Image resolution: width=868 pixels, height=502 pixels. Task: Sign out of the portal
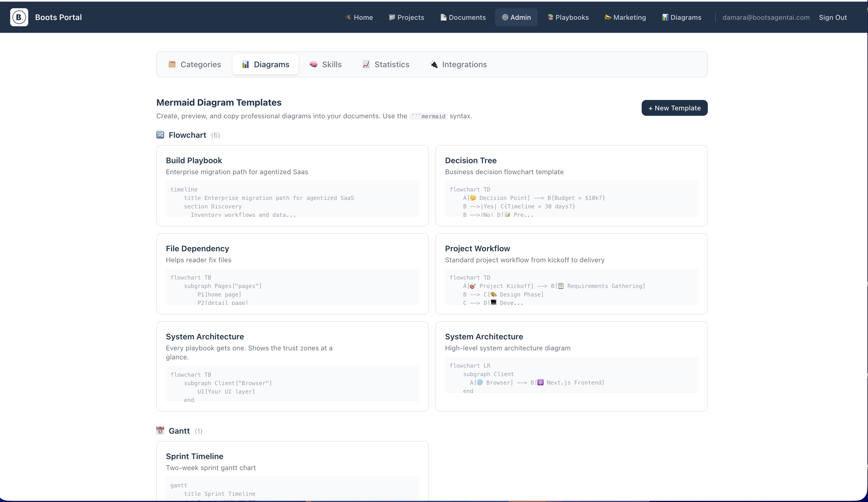coord(833,17)
